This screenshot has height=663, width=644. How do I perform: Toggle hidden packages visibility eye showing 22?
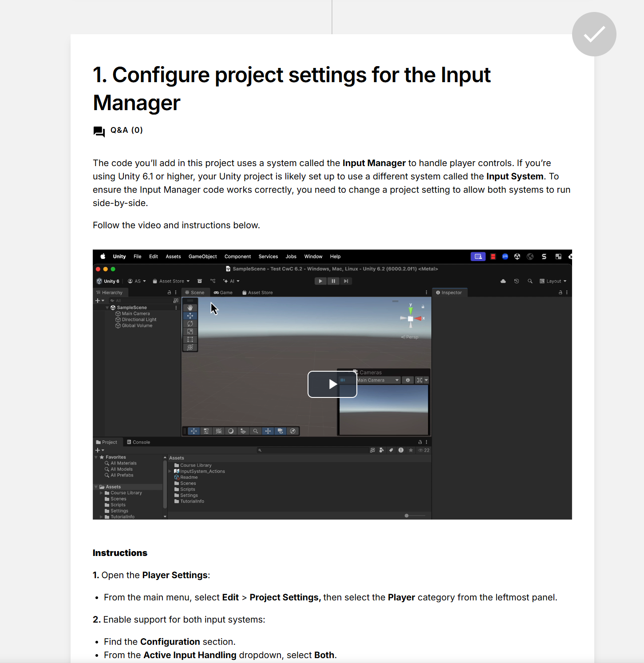pyautogui.click(x=424, y=450)
